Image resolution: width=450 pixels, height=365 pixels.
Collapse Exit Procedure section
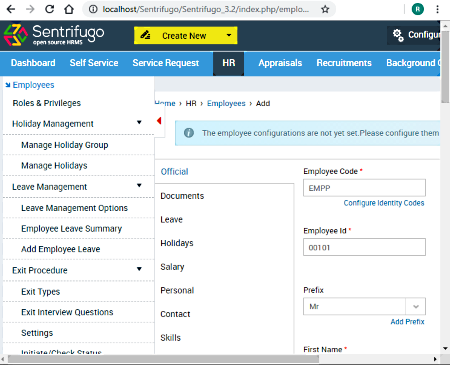[139, 269]
